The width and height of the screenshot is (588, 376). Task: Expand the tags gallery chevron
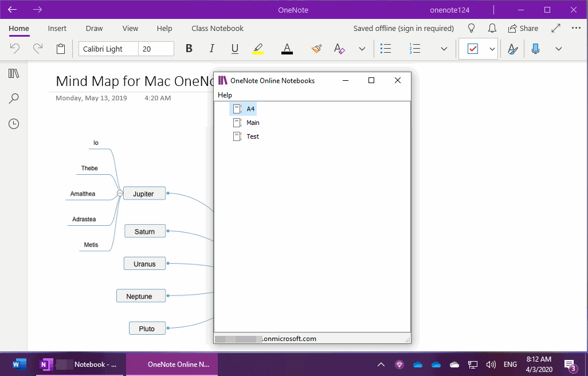click(x=492, y=49)
